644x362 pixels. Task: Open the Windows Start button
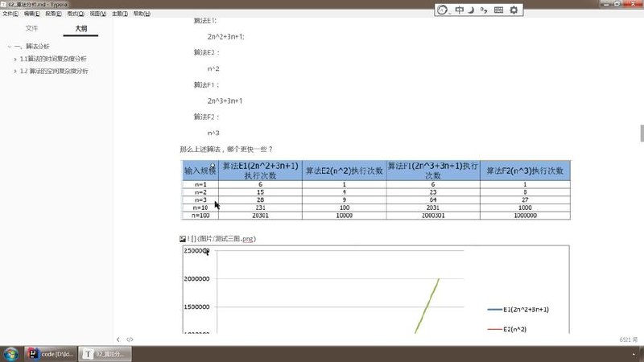tap(11, 354)
